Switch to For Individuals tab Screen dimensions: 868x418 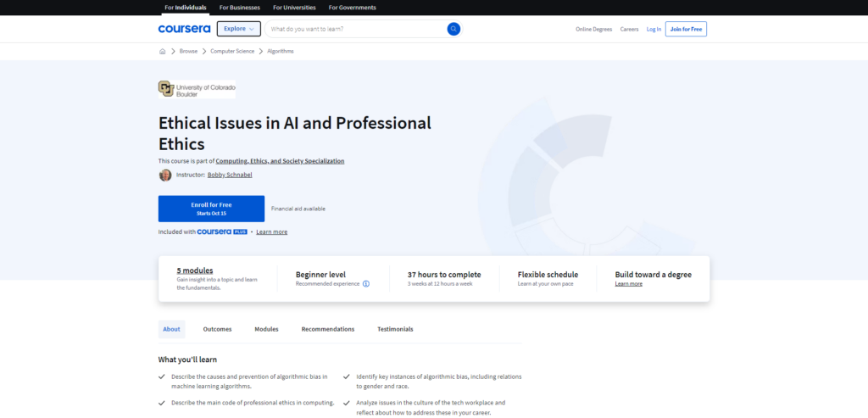pyautogui.click(x=186, y=8)
